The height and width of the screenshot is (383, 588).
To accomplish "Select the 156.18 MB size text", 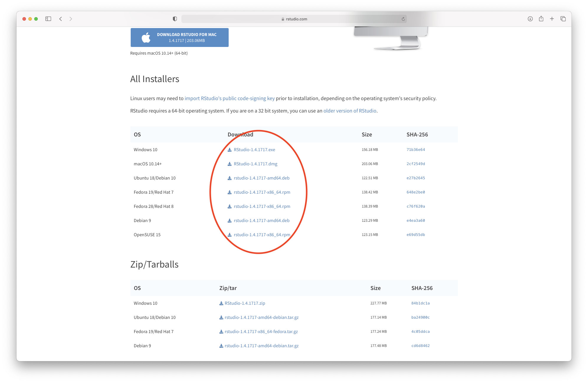I will coord(370,150).
